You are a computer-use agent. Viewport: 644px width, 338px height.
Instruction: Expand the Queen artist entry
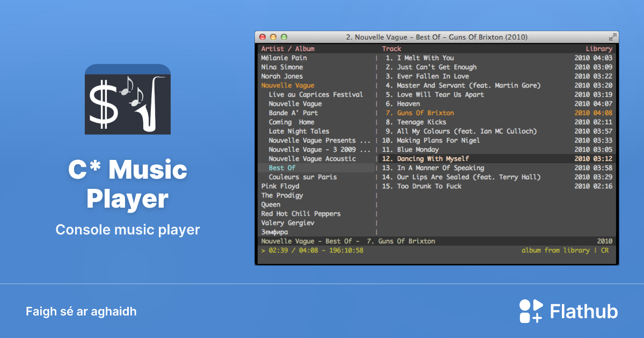(271, 204)
